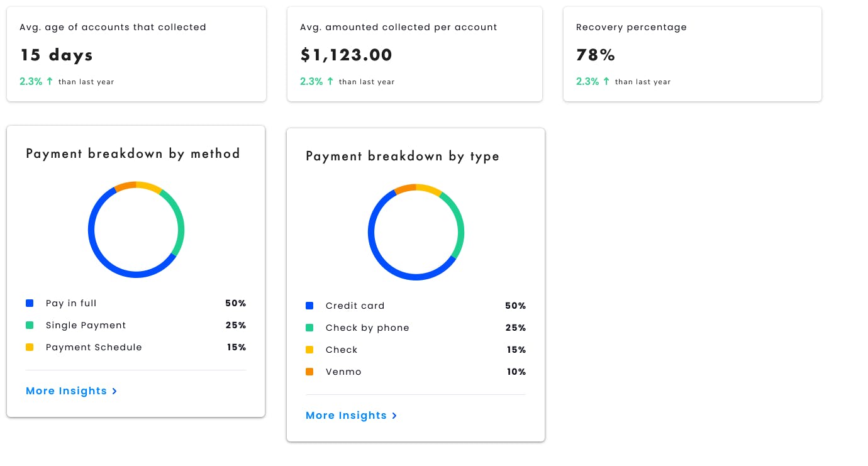Open the More Insights link under the type chart
The image size is (868, 466).
tap(347, 416)
